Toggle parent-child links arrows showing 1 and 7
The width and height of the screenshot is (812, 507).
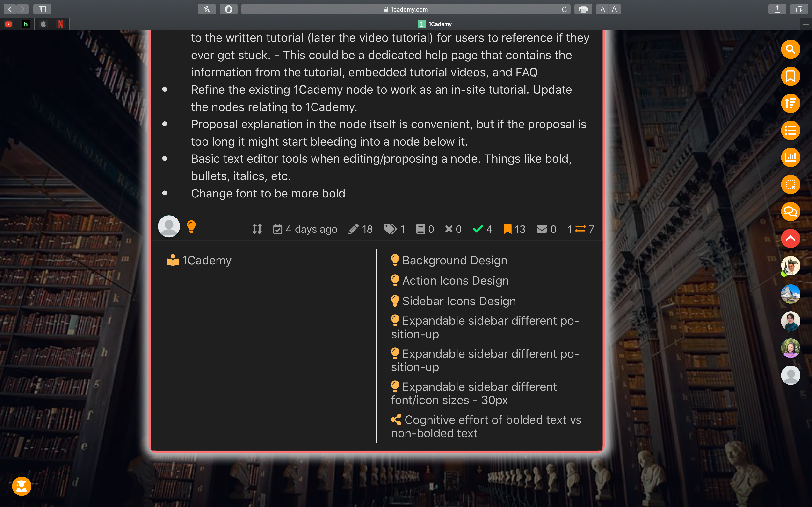coord(580,229)
